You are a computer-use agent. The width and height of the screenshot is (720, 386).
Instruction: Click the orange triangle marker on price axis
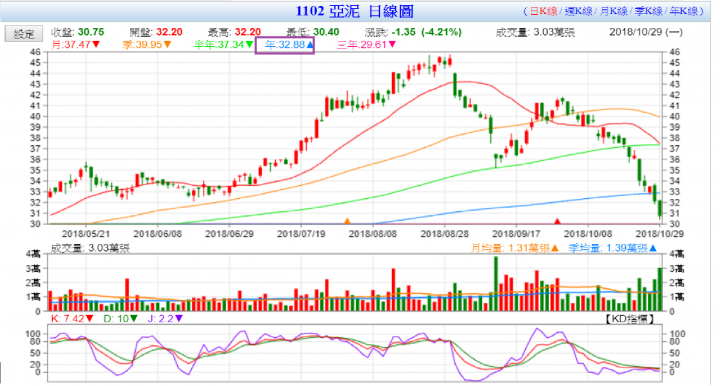coord(348,221)
